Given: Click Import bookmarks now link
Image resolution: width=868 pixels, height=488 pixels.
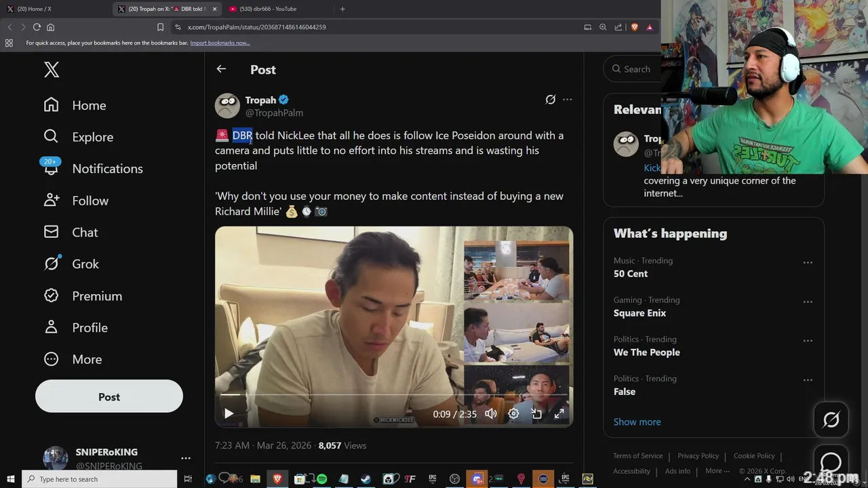Looking at the screenshot, I should (220, 43).
